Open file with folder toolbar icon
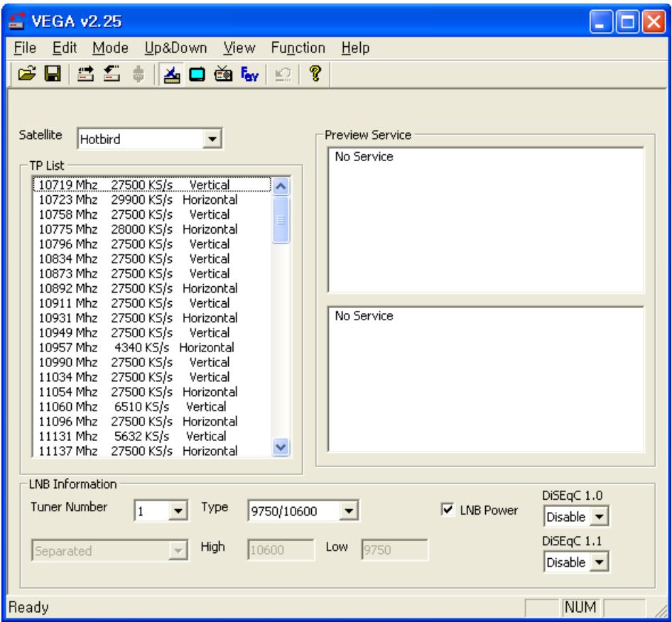 [x=27, y=74]
